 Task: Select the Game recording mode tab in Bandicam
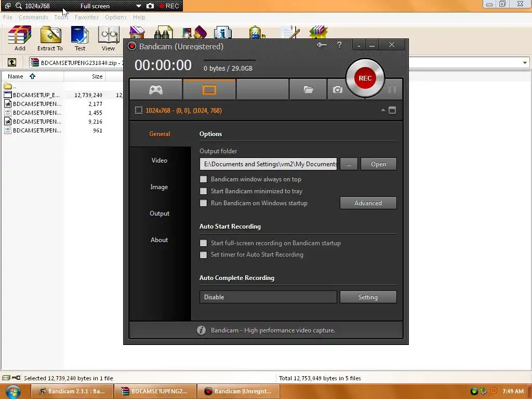coord(156,89)
